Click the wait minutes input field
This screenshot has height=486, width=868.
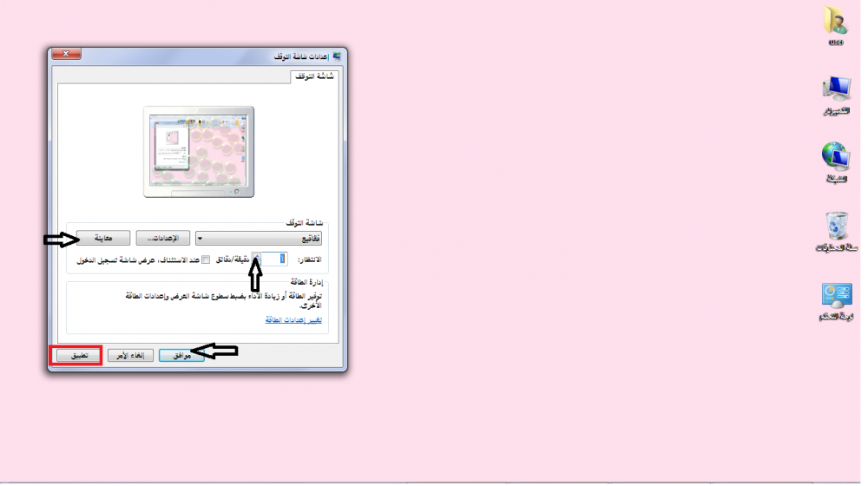coord(273,259)
